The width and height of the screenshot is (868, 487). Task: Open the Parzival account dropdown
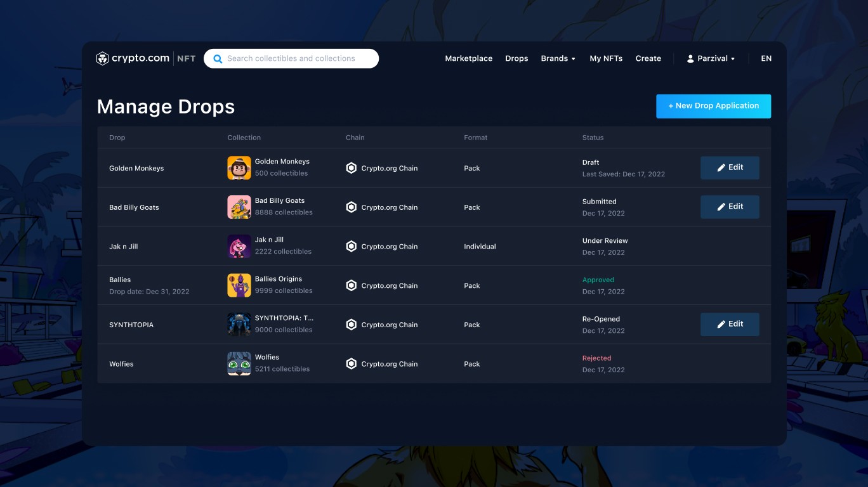(711, 58)
